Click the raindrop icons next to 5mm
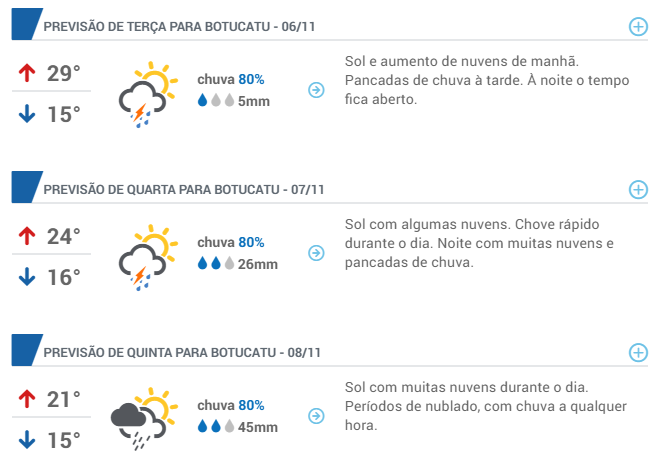Image resolution: width=663 pixels, height=467 pixels. click(216, 101)
